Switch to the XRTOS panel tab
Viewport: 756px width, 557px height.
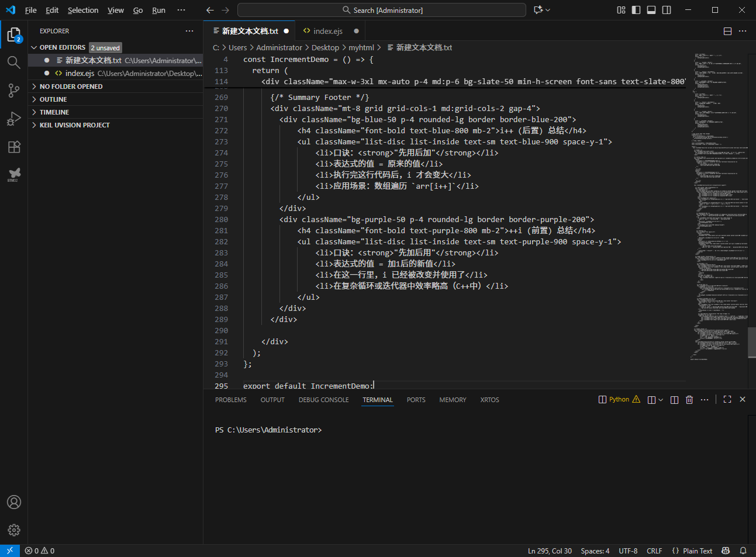(x=489, y=400)
